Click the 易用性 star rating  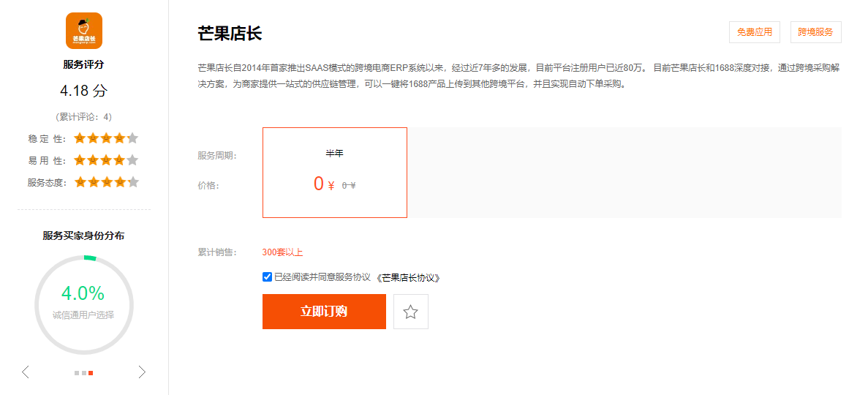(x=106, y=161)
